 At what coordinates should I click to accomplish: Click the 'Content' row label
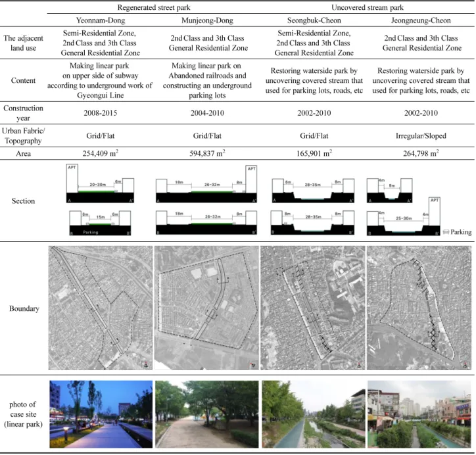24,80
